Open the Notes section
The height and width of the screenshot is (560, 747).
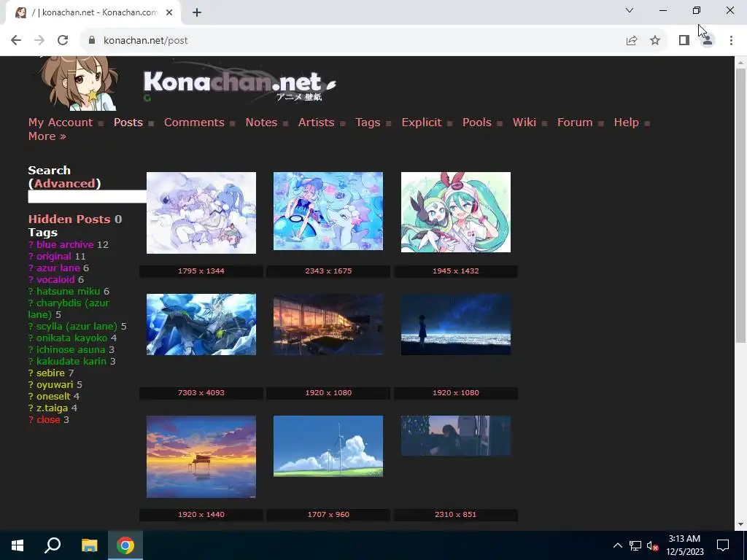261,122
